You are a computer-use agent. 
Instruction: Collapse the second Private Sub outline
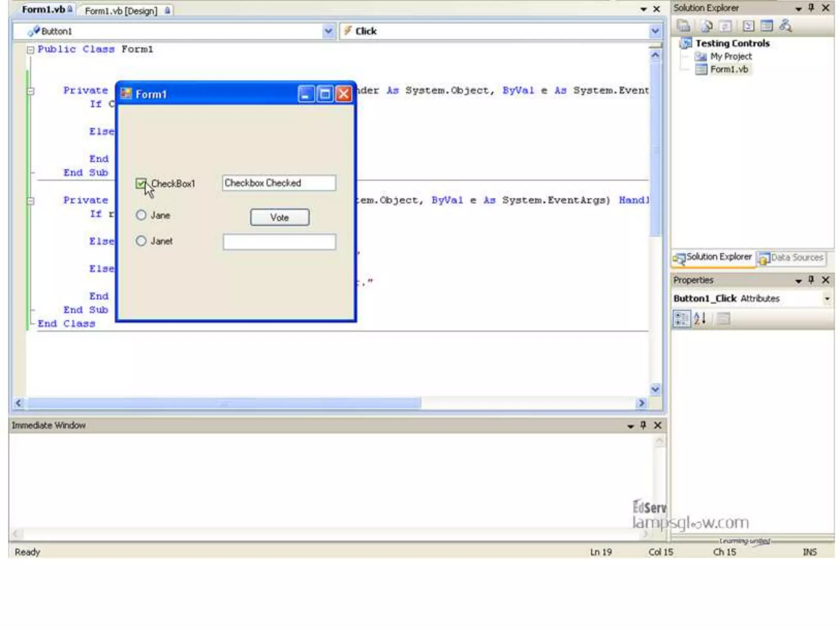(30, 201)
